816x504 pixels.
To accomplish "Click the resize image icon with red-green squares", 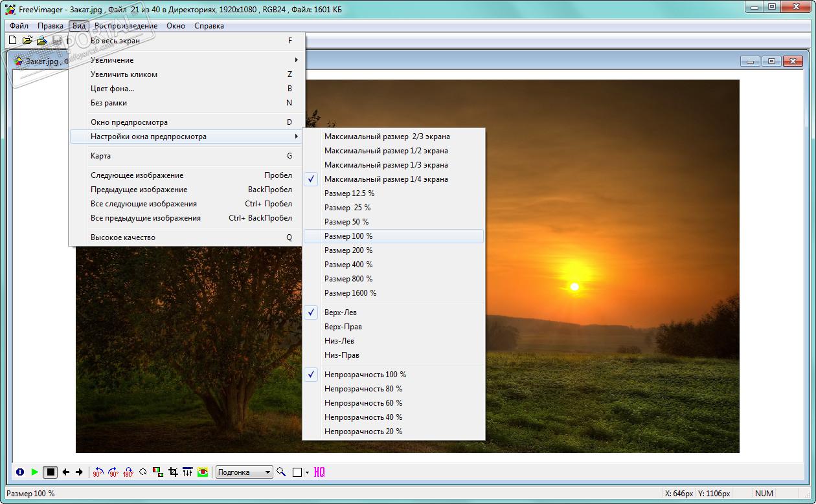I will pos(158,472).
